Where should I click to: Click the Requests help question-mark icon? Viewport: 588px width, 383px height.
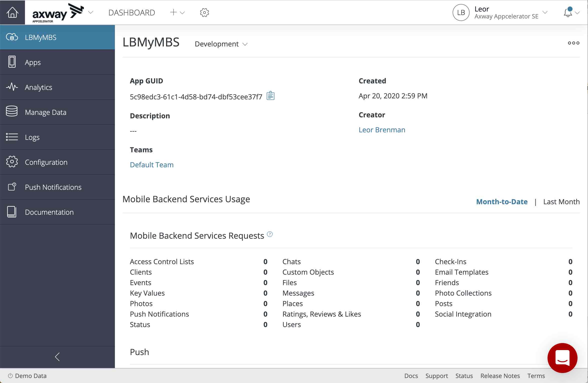pos(270,234)
